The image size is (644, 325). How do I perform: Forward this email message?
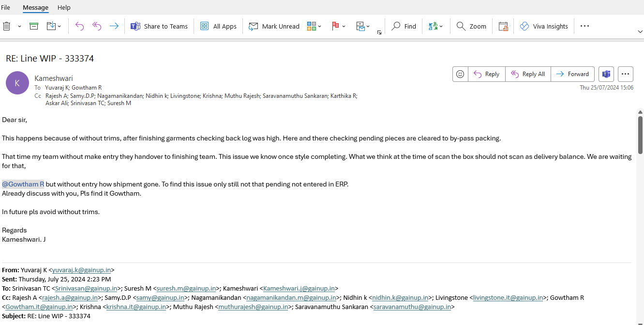(x=573, y=74)
